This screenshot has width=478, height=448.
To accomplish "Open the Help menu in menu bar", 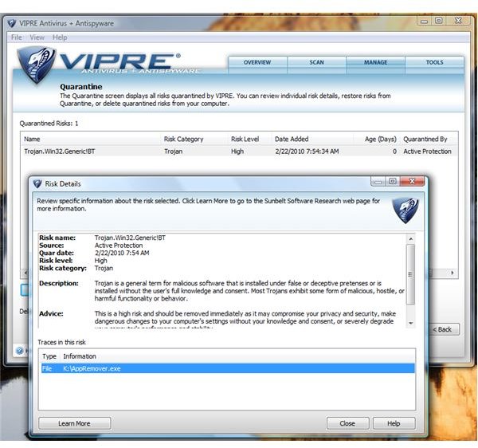I will coord(60,37).
